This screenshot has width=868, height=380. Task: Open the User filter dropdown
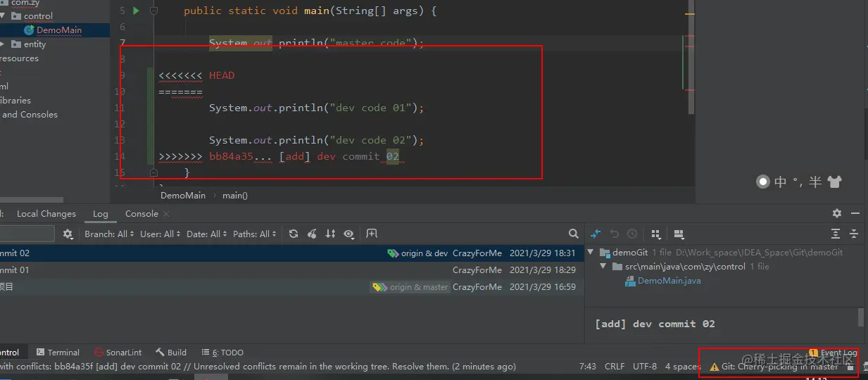[160, 234]
